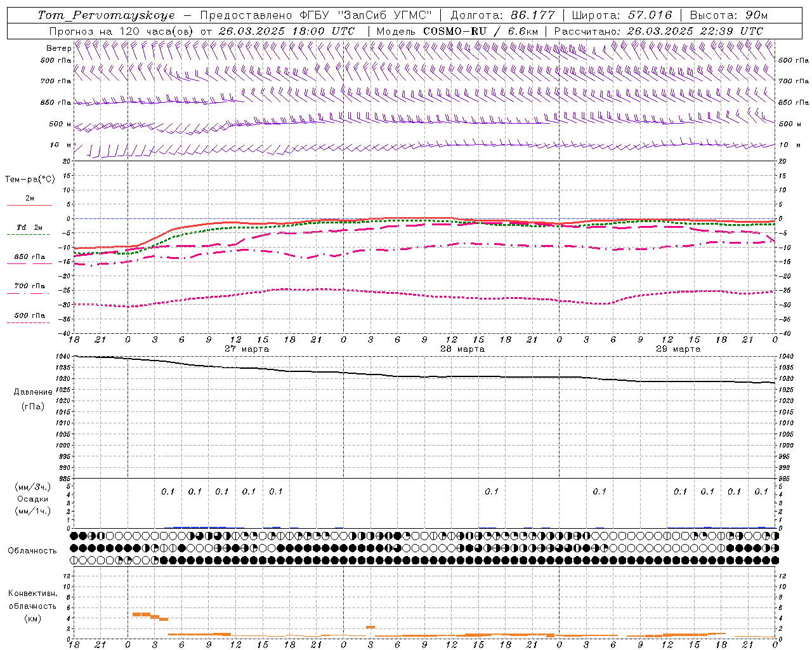Click the 29 марта date label
This screenshot has width=812, height=650.
[x=678, y=349]
